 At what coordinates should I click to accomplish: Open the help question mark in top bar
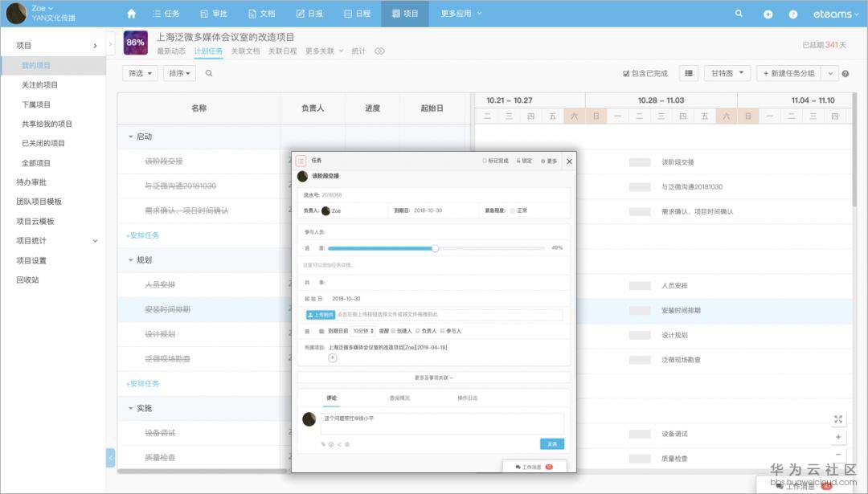click(792, 14)
